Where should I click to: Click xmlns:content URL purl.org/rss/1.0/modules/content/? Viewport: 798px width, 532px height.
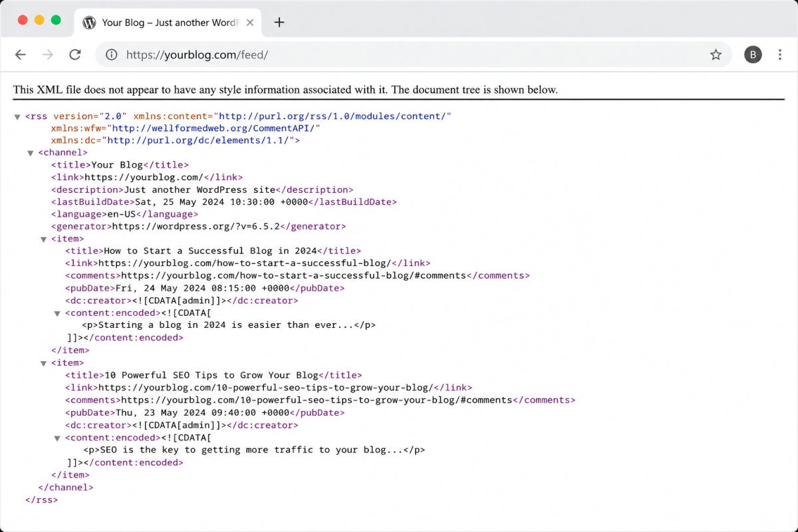(335, 116)
